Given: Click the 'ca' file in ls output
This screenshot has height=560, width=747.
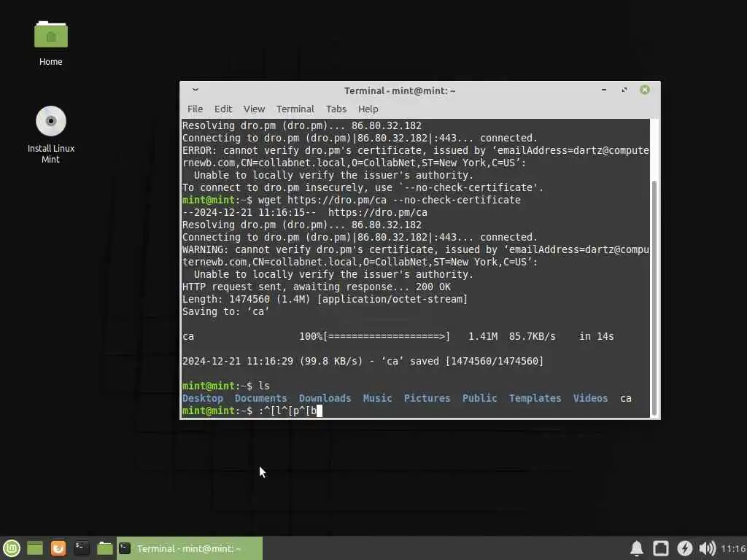Looking at the screenshot, I should pos(625,398).
